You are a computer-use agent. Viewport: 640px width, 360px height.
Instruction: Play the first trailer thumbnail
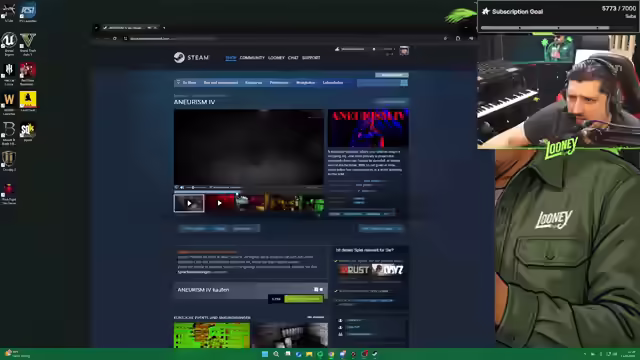(189, 203)
